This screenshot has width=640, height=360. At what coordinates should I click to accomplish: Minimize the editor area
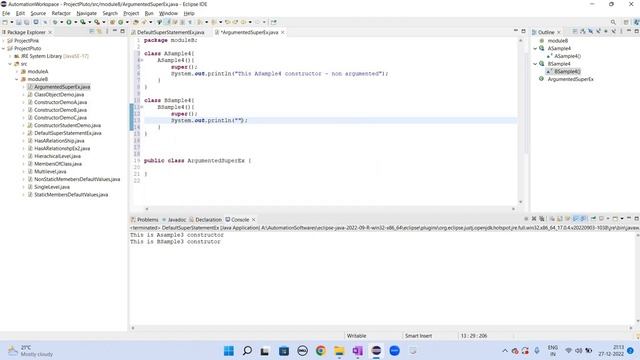[516, 31]
